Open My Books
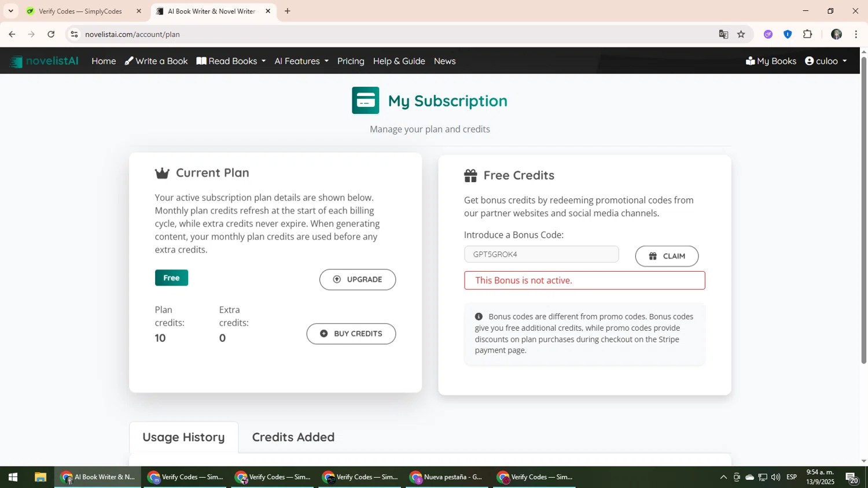The width and height of the screenshot is (868, 488). pos(771,61)
